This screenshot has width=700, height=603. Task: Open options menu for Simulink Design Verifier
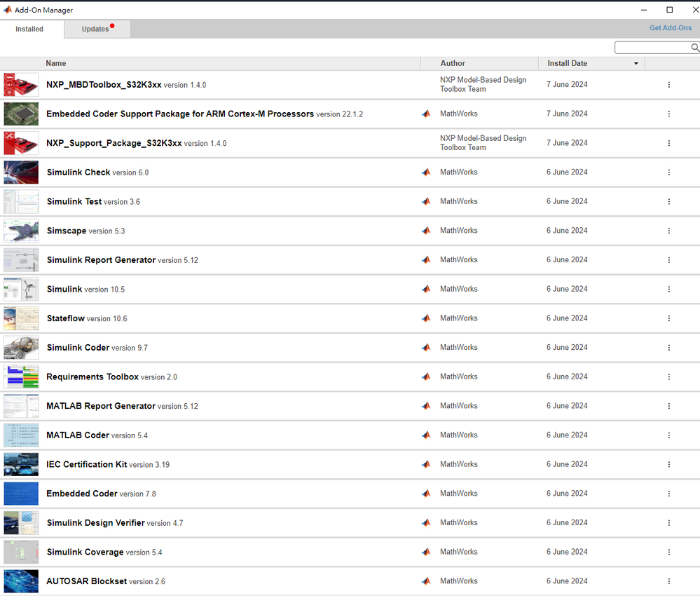pyautogui.click(x=668, y=523)
